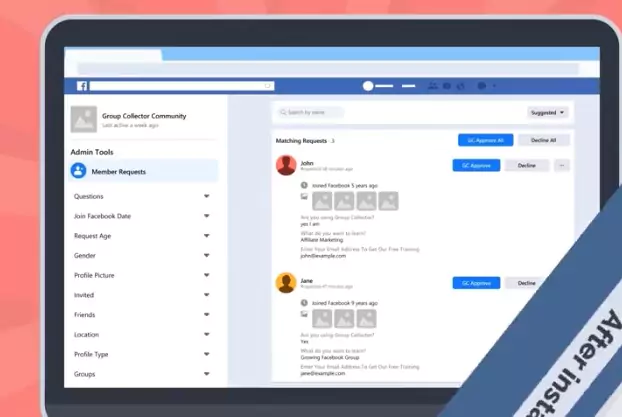Click the clock icon beside Jane's join date

click(x=304, y=303)
